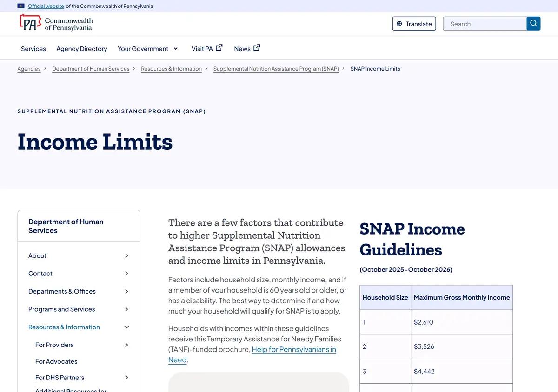Open Contact in sidebar
This screenshot has width=558, height=392.
(x=40, y=274)
